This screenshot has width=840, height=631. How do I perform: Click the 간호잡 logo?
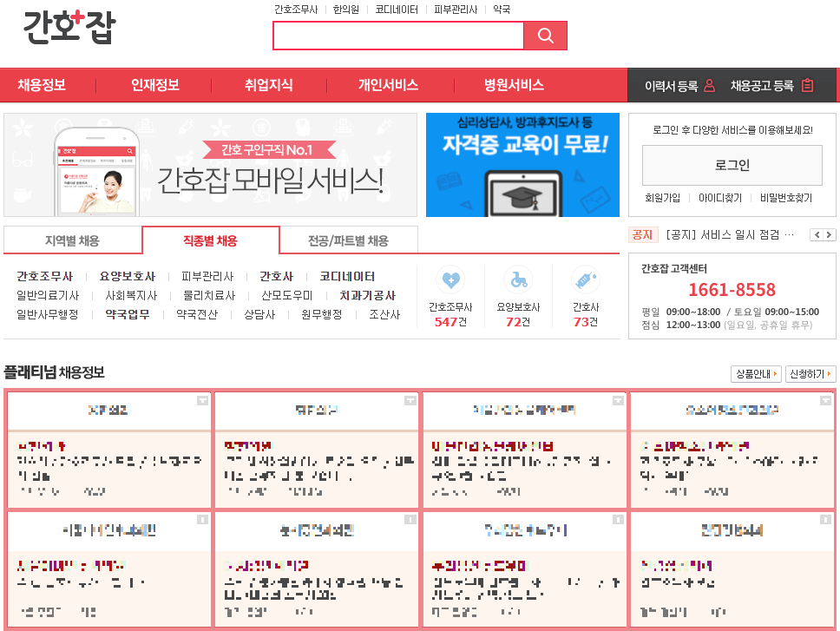pyautogui.click(x=69, y=26)
